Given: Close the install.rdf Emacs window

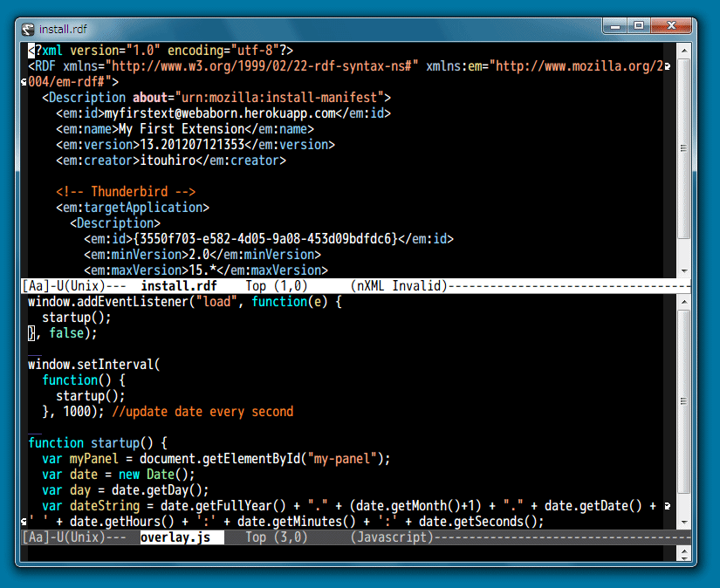Looking at the screenshot, I should click(x=671, y=26).
